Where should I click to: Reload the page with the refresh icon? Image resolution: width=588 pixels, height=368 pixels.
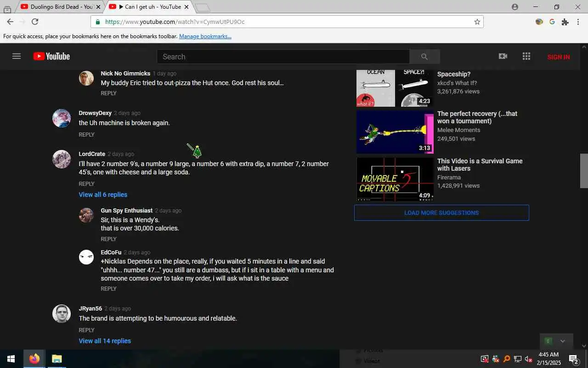[x=35, y=22]
